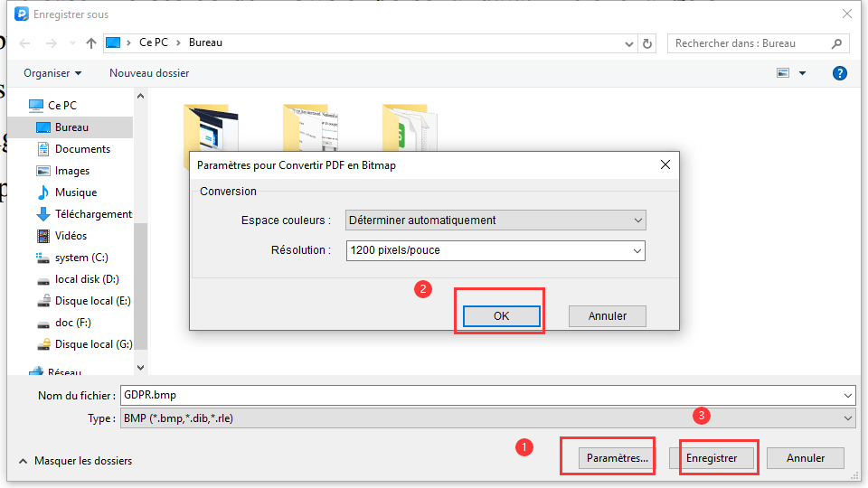Screen dimensions: 868x488
Task: Close the Enregistrer sous window
Action: 847,14
